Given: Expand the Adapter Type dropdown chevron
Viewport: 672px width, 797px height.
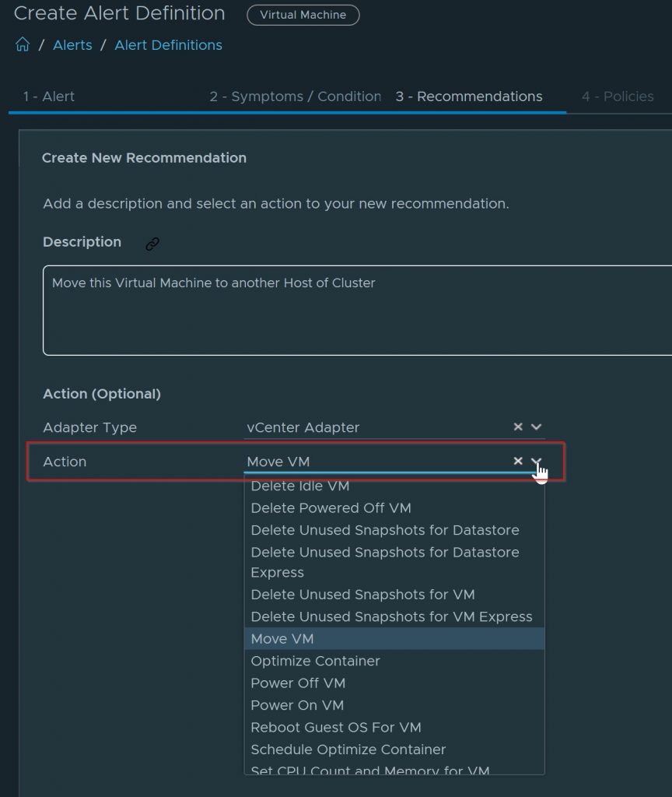Looking at the screenshot, I should click(536, 427).
